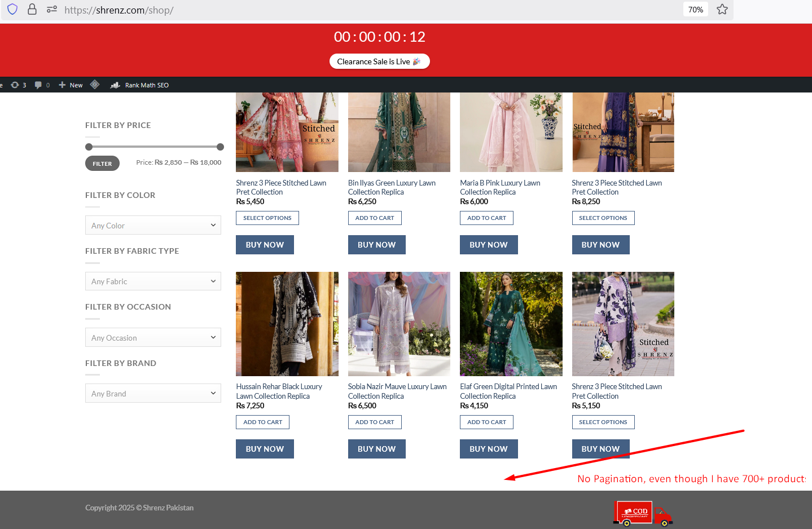Select options for the Rs 8,250 product
This screenshot has height=529, width=812.
pyautogui.click(x=603, y=218)
